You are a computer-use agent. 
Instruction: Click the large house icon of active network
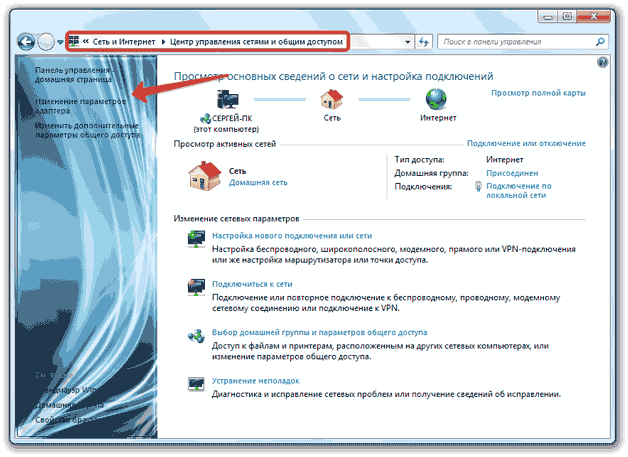(x=204, y=175)
